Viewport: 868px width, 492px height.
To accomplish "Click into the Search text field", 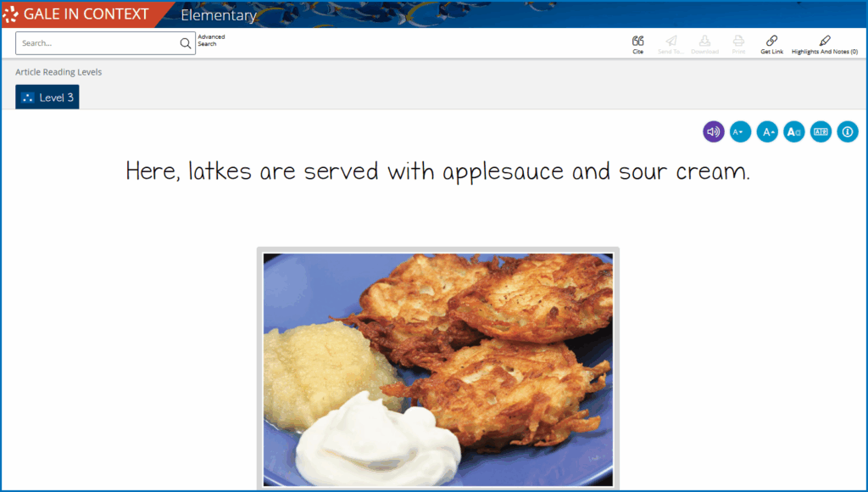I will point(97,43).
